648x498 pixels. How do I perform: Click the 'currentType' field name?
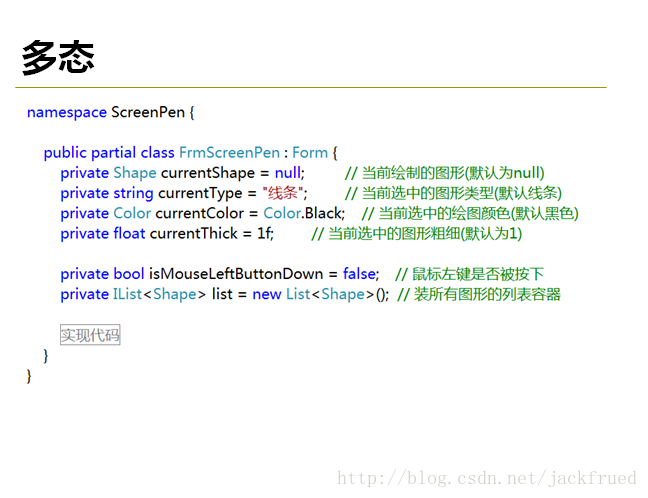coord(200,193)
